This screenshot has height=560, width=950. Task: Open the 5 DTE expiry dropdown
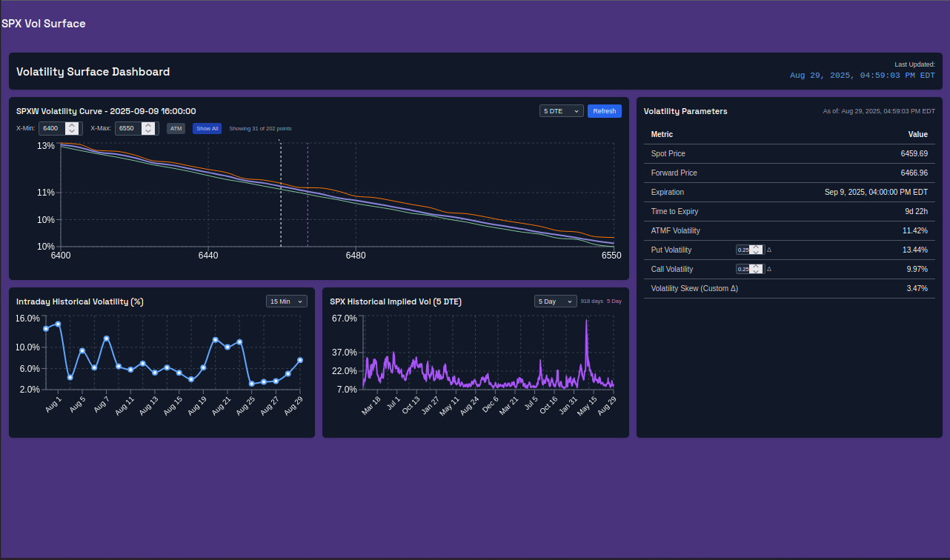point(562,111)
